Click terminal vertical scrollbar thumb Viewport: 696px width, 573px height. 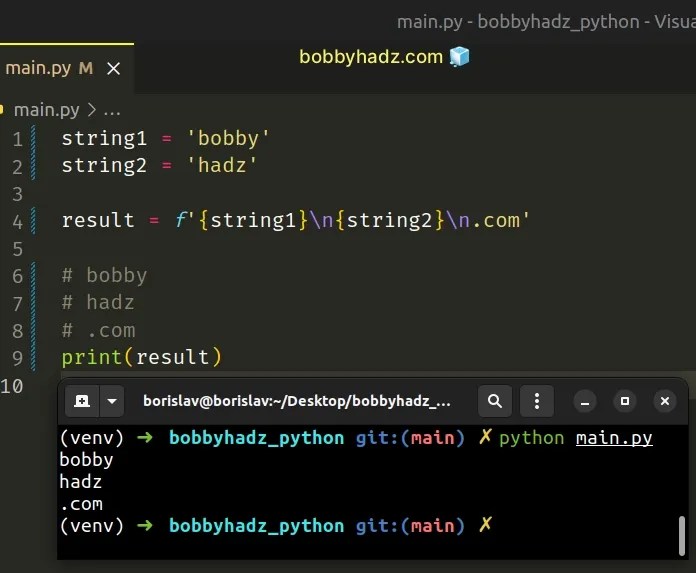click(x=682, y=535)
